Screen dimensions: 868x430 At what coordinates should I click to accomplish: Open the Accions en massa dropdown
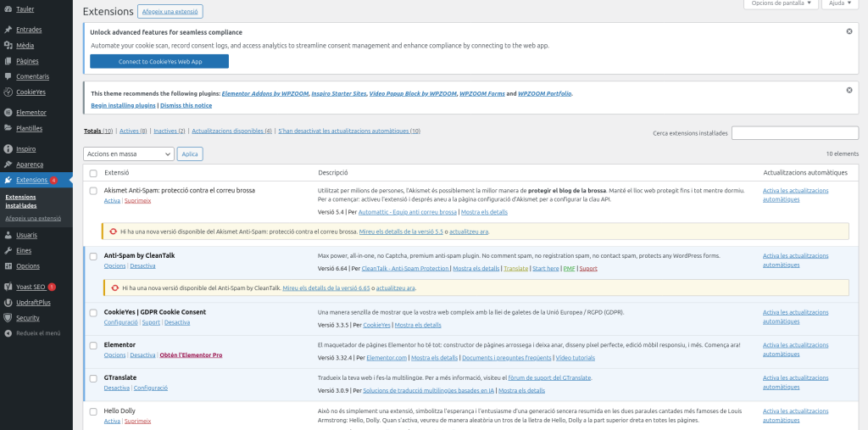[x=129, y=154]
